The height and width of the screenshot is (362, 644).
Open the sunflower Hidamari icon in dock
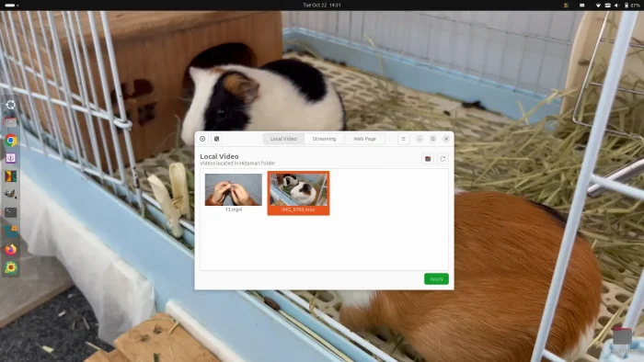[11, 267]
